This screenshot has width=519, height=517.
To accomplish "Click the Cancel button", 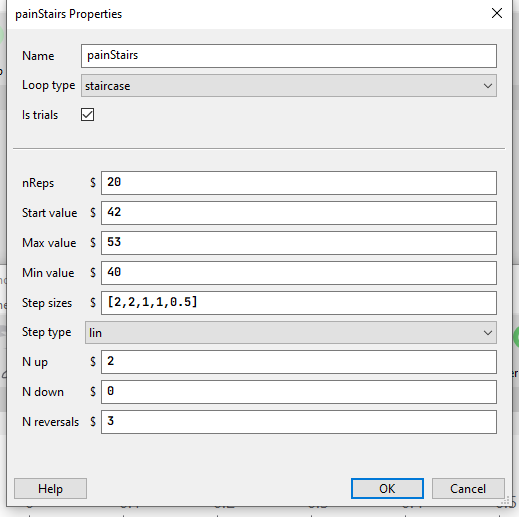I will coord(468,489).
